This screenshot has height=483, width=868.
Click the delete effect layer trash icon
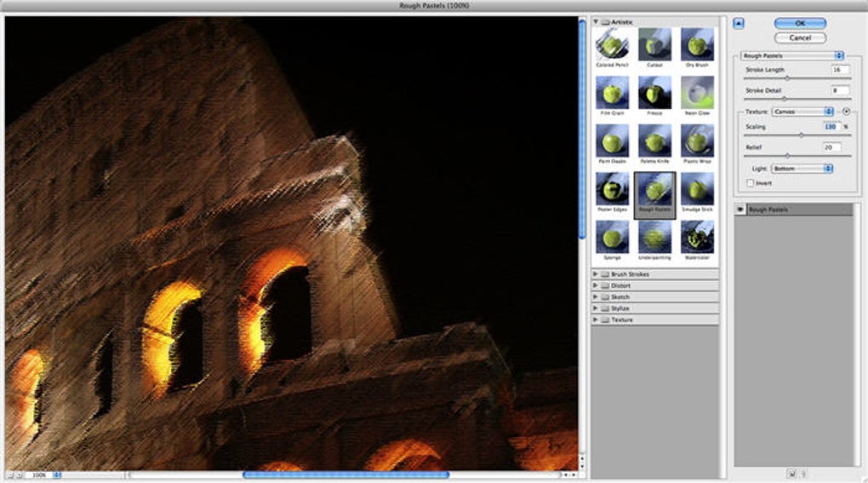(803, 474)
